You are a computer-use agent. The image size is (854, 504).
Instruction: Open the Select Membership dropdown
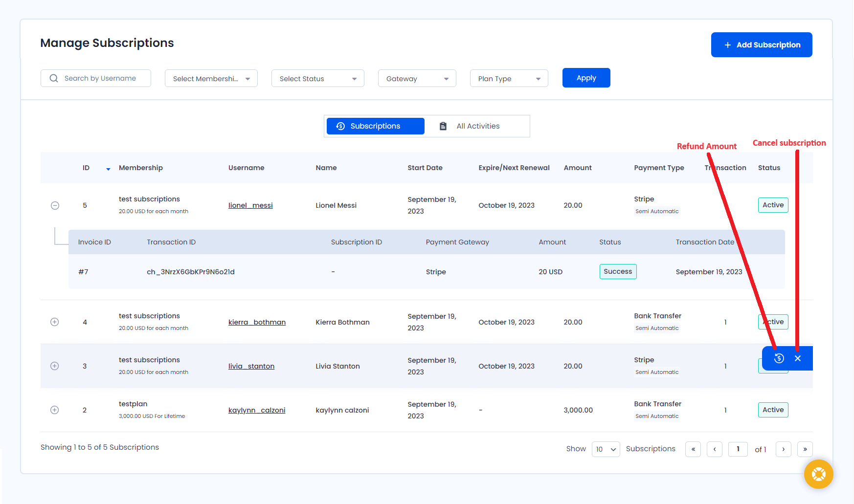pos(211,79)
